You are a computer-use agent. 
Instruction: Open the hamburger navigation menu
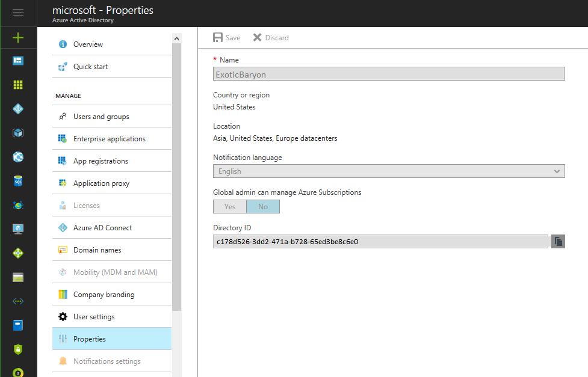[x=18, y=13]
